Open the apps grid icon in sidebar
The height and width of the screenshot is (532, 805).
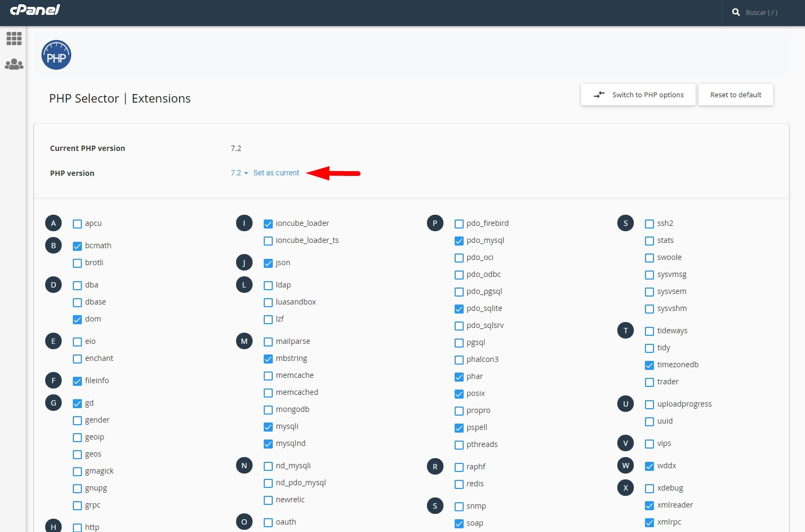point(14,38)
